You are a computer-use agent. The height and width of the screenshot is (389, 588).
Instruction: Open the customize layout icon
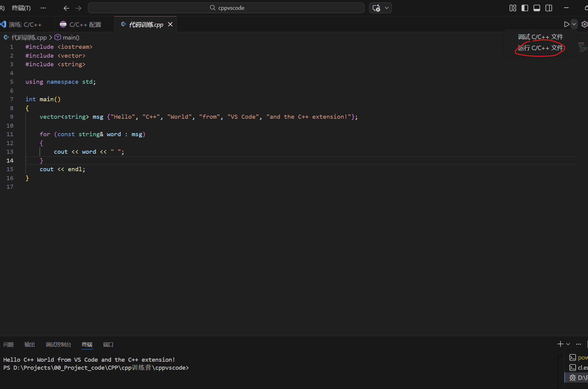coord(513,8)
